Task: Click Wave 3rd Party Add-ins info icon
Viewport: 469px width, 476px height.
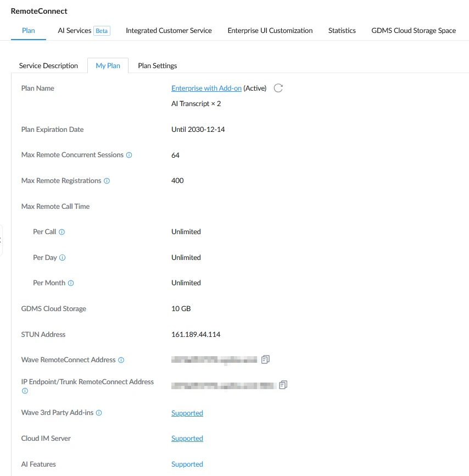Action: [x=99, y=413]
